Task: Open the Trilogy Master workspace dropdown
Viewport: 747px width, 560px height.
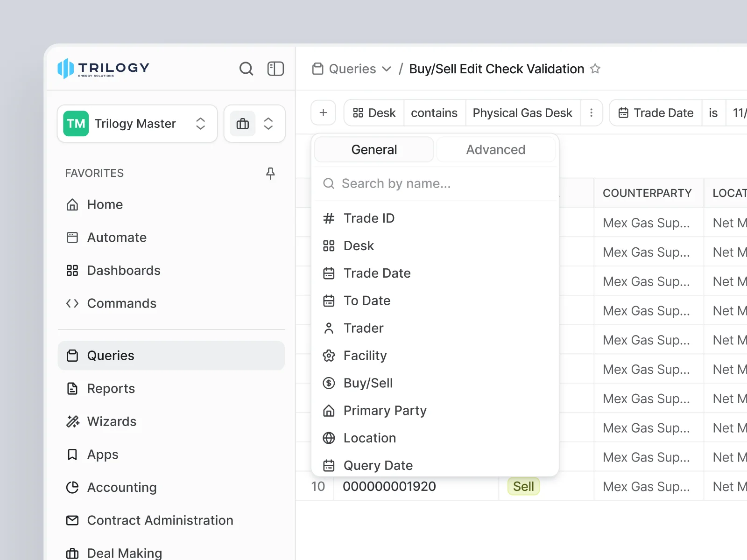Action: tap(137, 124)
